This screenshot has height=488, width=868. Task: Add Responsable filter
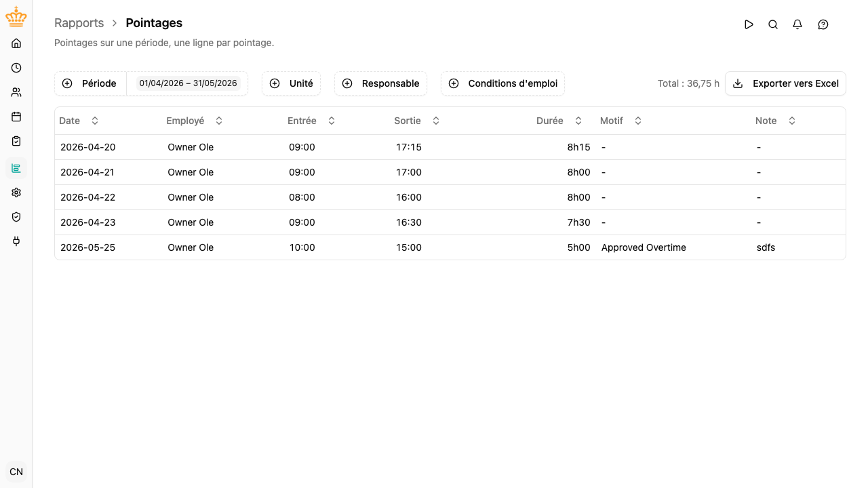pos(380,83)
